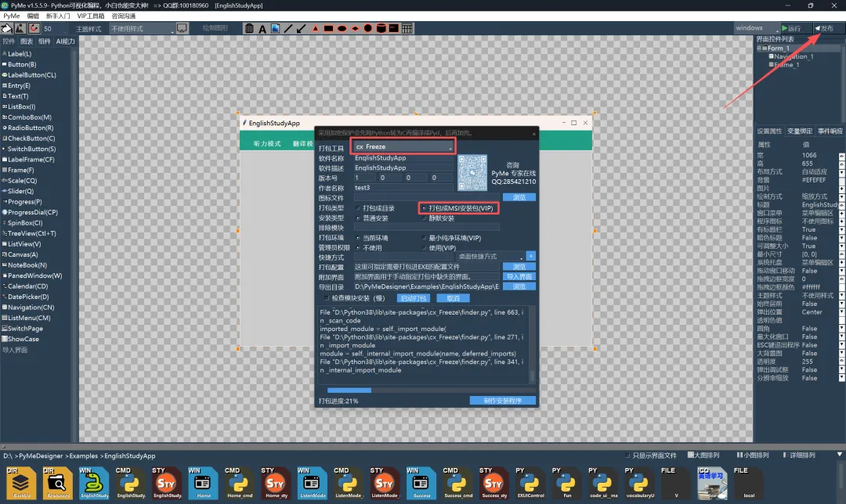
Task: Open the PyMe menu
Action: coord(11,16)
